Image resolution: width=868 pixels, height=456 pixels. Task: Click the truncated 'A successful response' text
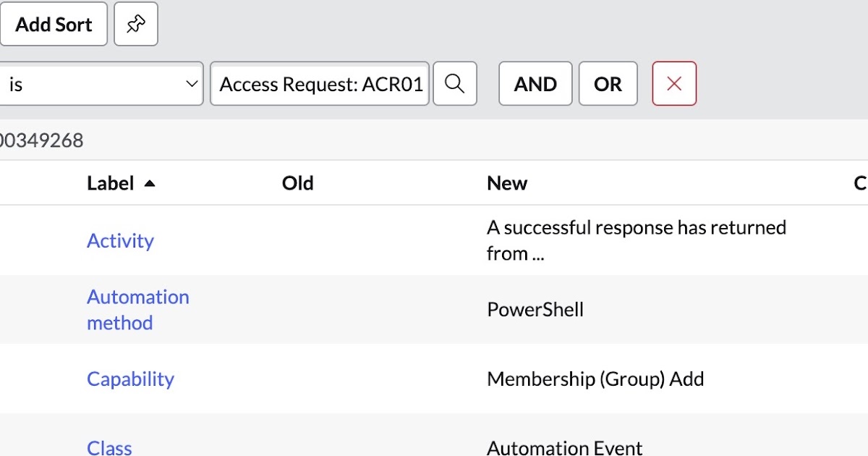[x=637, y=240]
